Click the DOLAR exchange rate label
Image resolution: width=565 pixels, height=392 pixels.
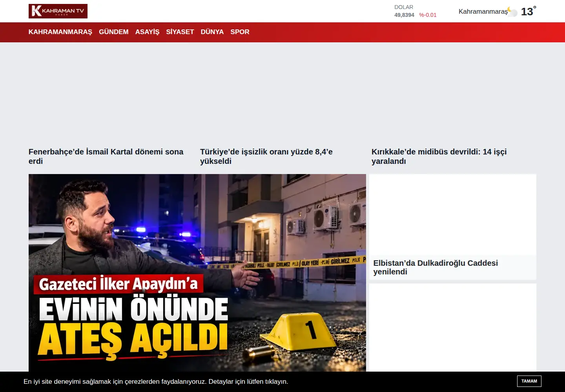click(404, 7)
